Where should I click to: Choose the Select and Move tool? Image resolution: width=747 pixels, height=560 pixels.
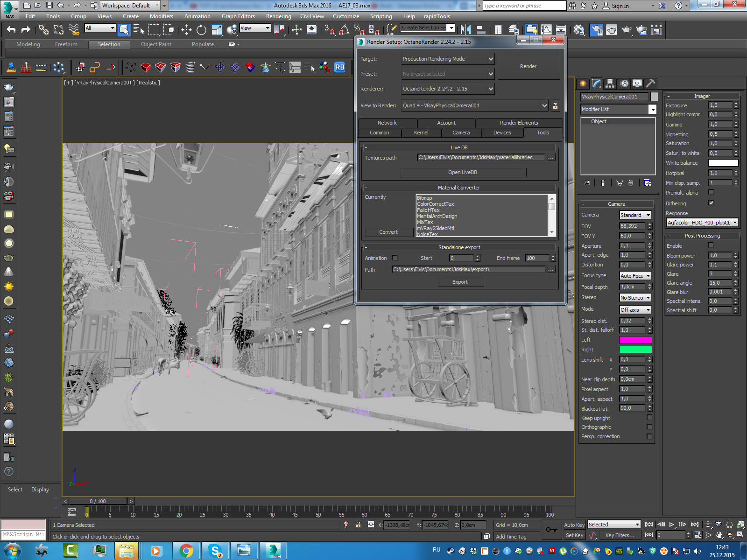(186, 30)
